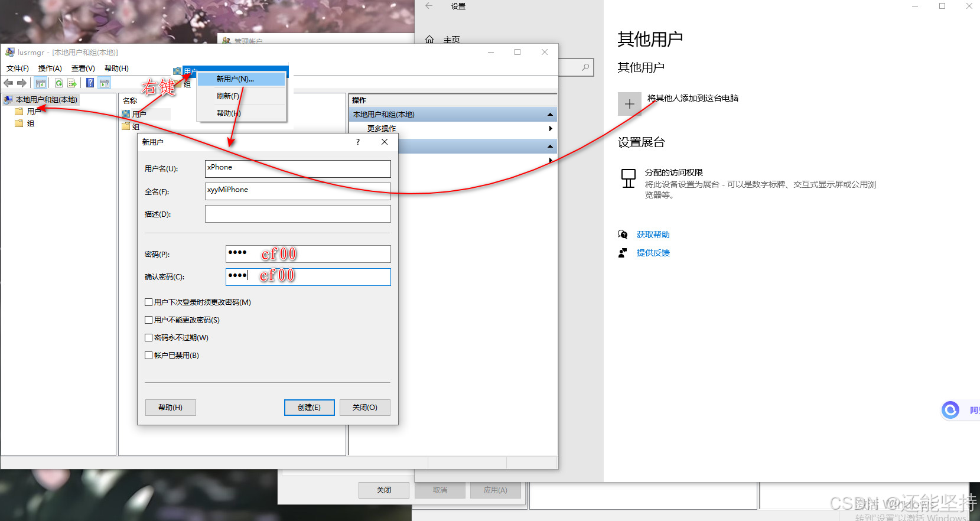Select 用户 folder in left tree

click(34, 111)
